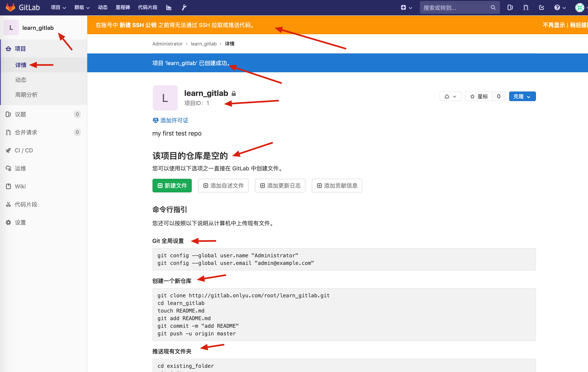588x372 pixels.
Task: Click the green 新建文件 button
Action: point(172,186)
